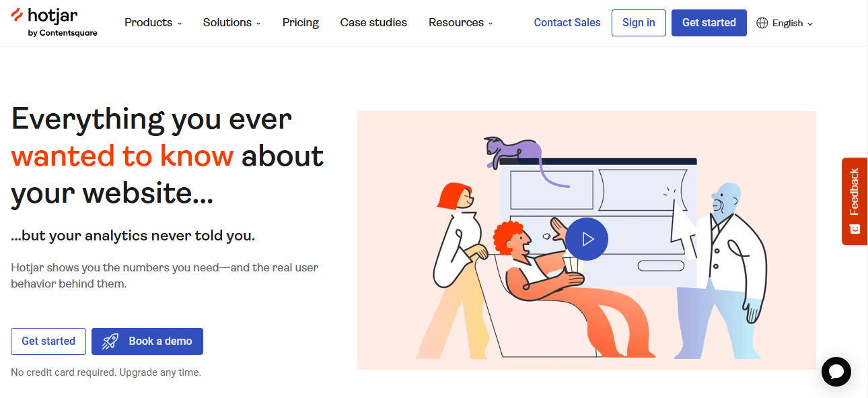Open the chat widget bubble

click(x=836, y=372)
